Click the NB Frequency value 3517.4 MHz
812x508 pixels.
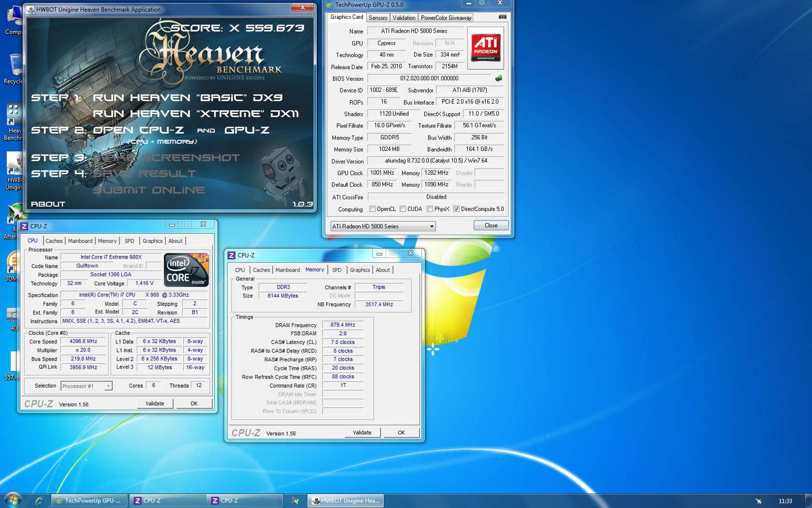click(379, 304)
